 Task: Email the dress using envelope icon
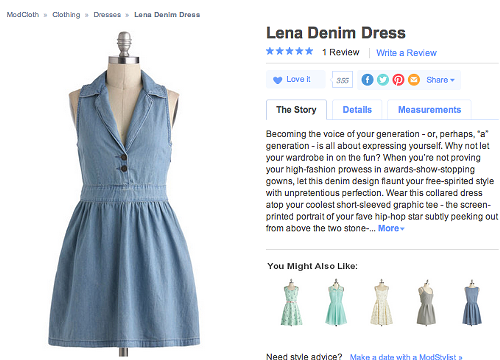[x=414, y=80]
